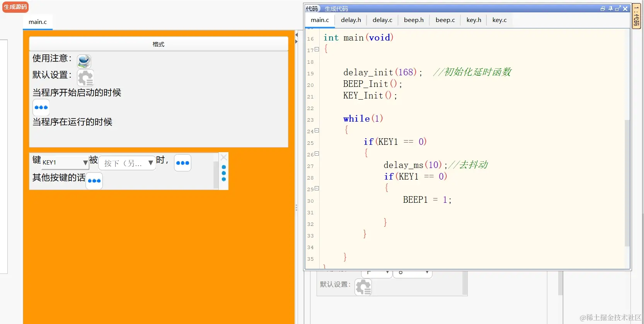Click the 当程序在运行的时候 label
This screenshot has width=644, height=324.
click(72, 122)
